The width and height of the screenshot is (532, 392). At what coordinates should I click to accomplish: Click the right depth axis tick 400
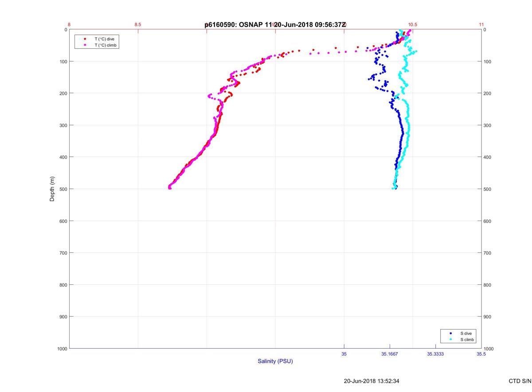pos(488,157)
